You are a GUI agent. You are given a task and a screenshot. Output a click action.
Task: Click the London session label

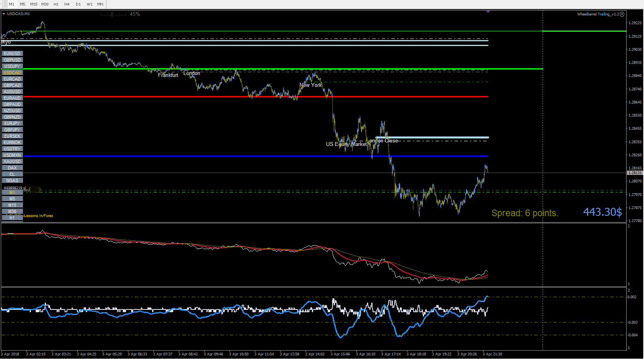(x=192, y=73)
